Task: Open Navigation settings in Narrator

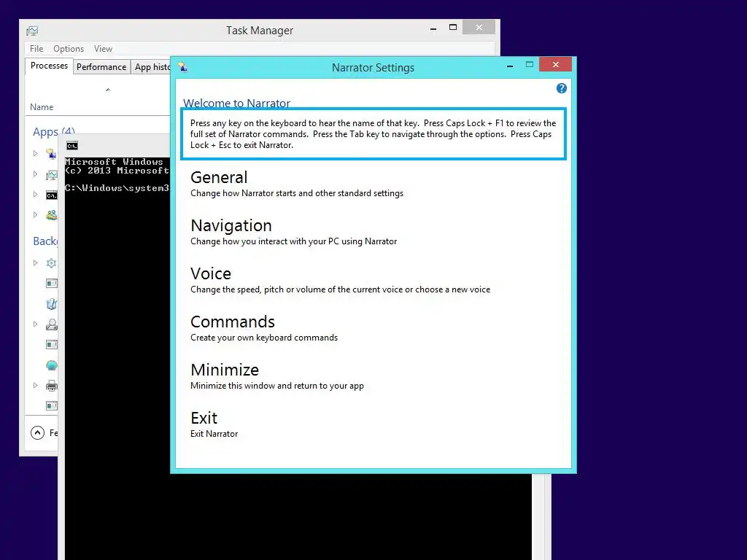Action: 293,232
